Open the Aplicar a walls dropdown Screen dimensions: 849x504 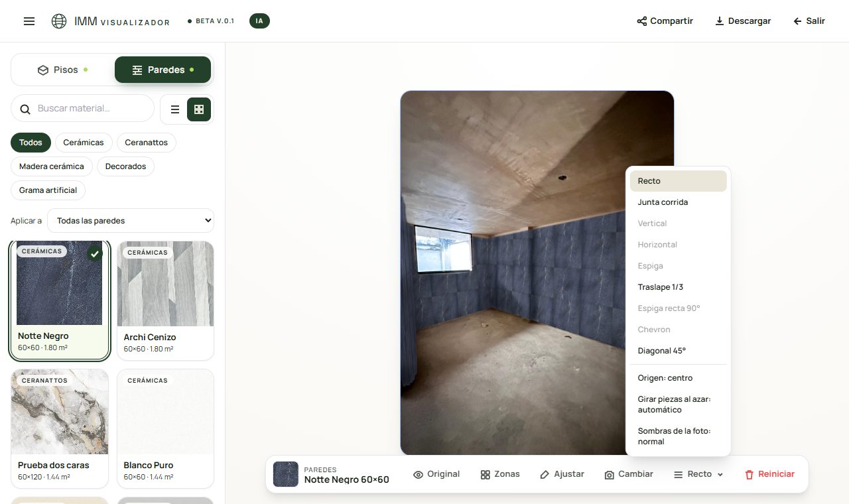[x=131, y=221]
